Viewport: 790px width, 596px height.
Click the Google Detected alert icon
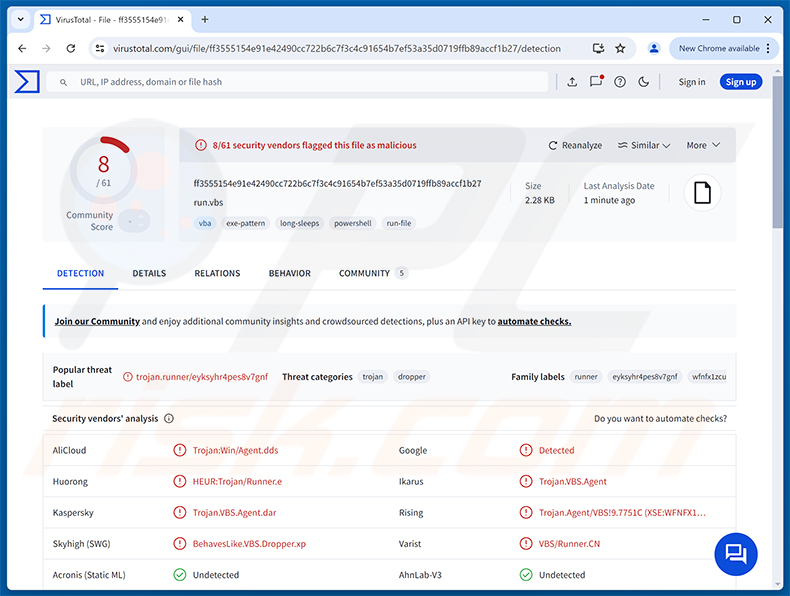pyautogui.click(x=526, y=450)
